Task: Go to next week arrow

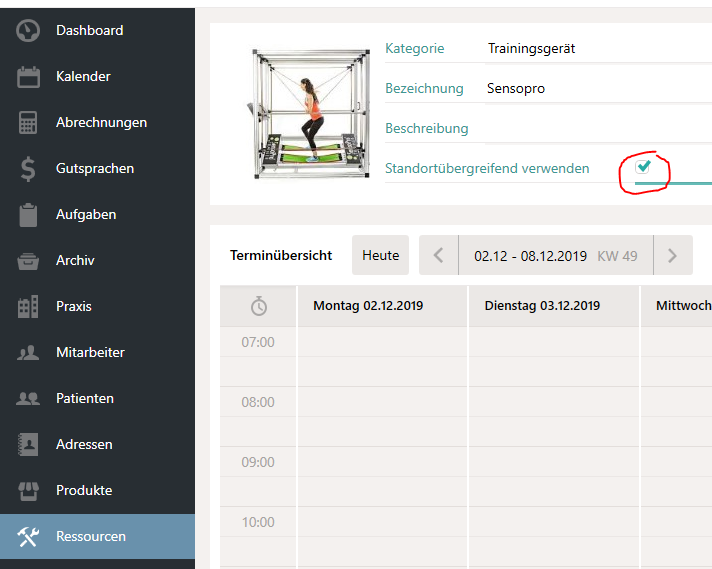Action: tap(673, 255)
